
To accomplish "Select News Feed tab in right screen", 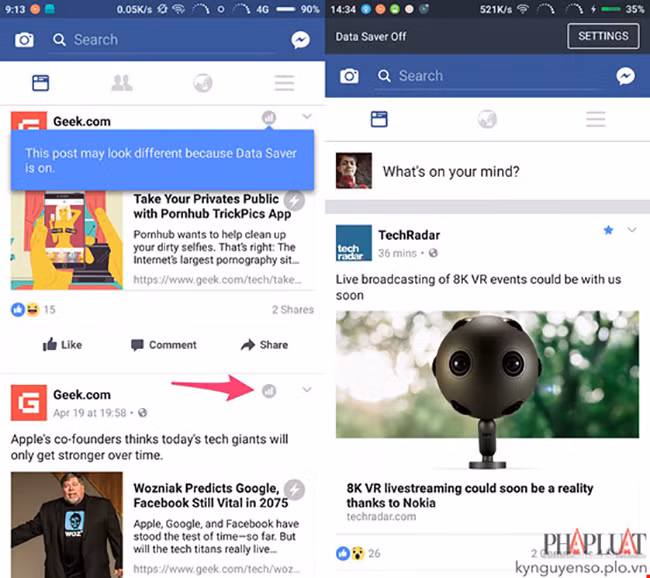I will [379, 119].
